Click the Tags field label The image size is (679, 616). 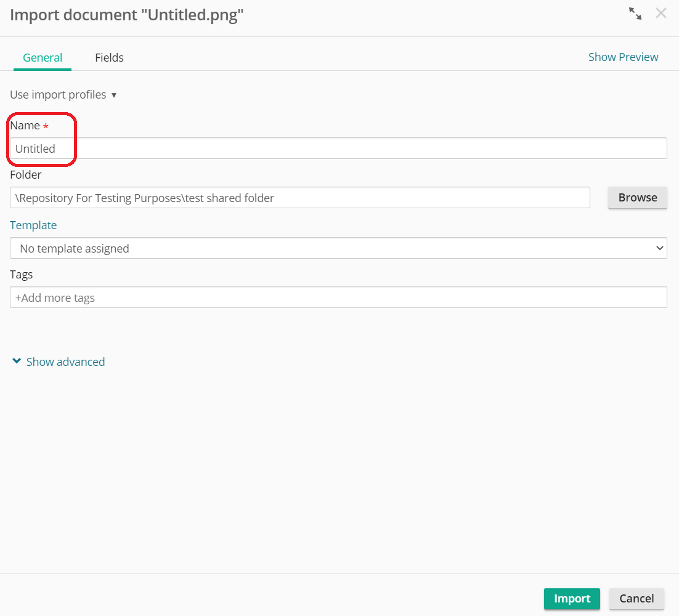[21, 274]
